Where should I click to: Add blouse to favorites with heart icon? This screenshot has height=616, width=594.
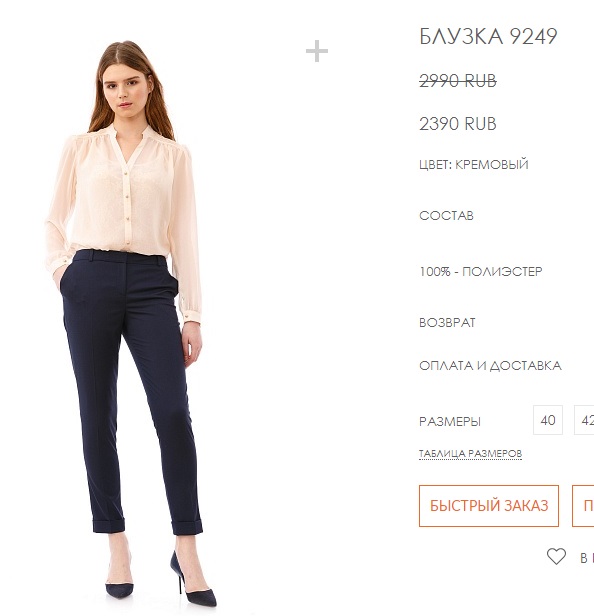coord(556,556)
